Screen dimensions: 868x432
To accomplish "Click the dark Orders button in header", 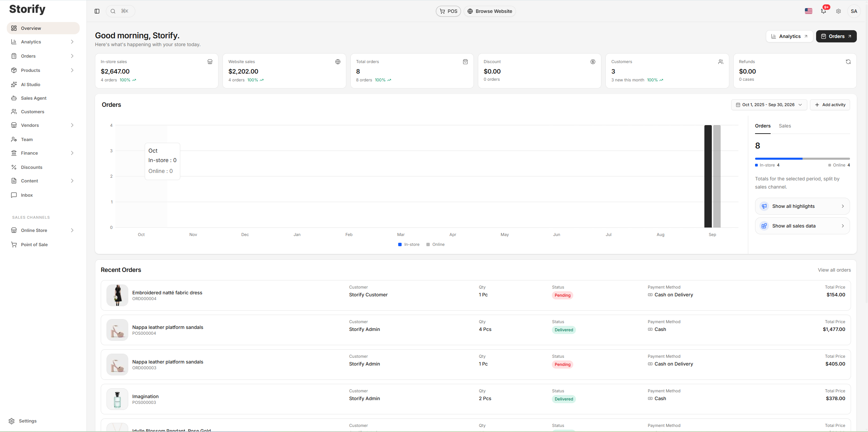I will 836,36.
